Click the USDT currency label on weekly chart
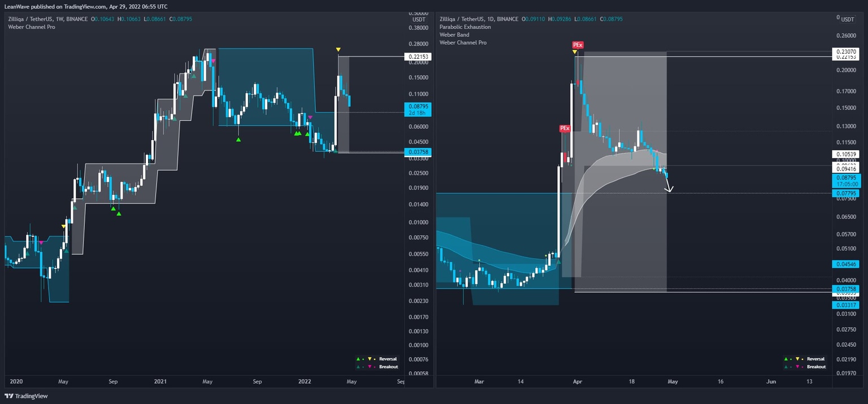This screenshot has width=868, height=404. click(418, 19)
